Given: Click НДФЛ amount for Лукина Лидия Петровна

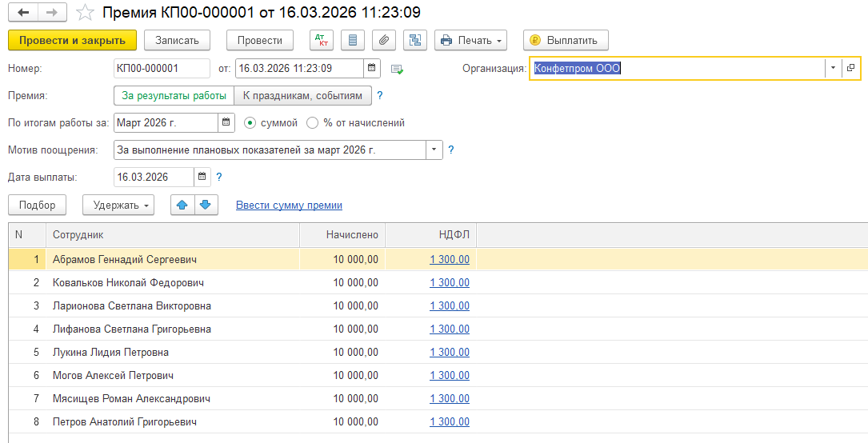Looking at the screenshot, I should pos(450,353).
